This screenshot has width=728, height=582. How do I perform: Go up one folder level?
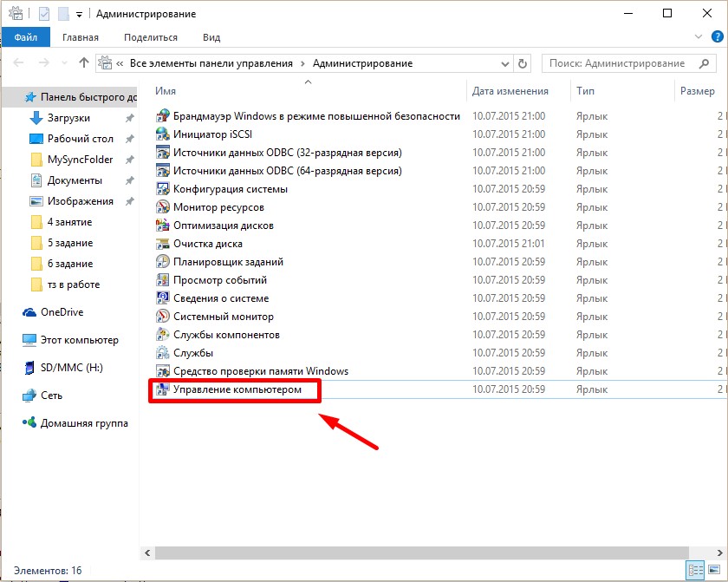click(84, 63)
